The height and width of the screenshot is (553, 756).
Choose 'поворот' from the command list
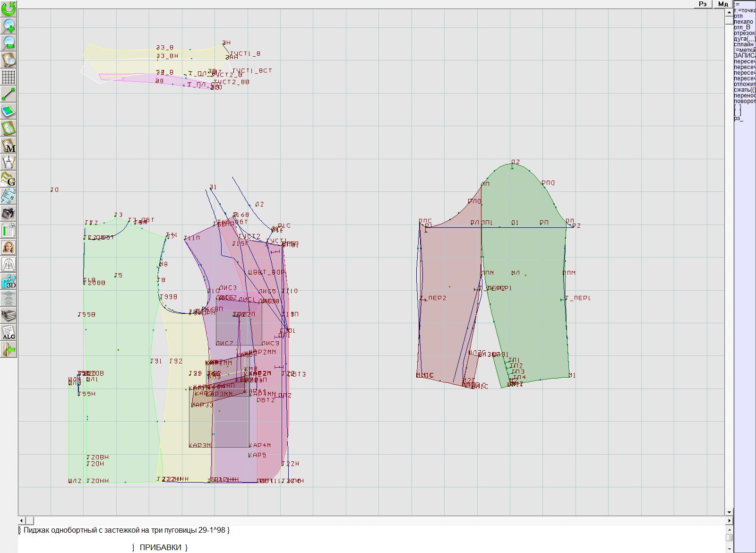pyautogui.click(x=745, y=101)
